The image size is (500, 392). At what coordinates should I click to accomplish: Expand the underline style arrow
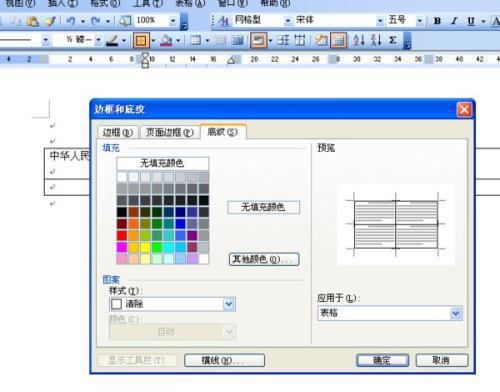click(x=483, y=22)
